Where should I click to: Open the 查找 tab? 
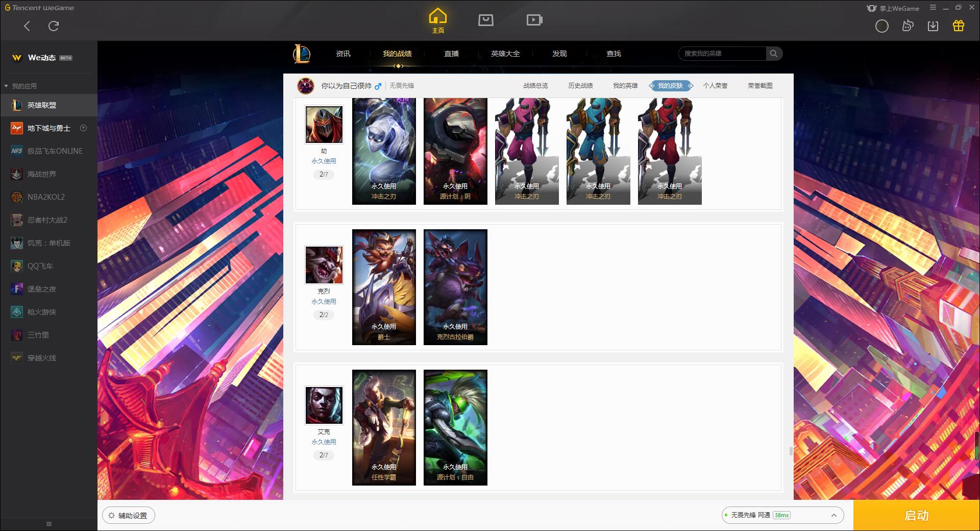pos(614,54)
